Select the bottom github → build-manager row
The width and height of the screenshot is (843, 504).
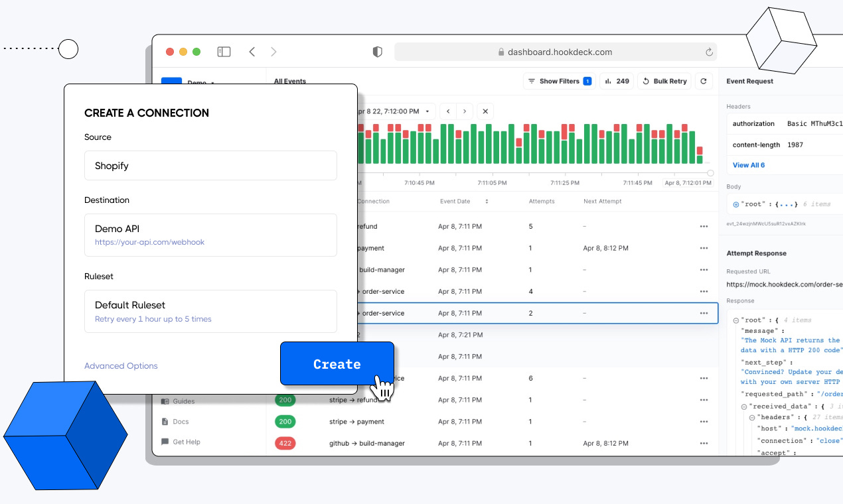492,443
